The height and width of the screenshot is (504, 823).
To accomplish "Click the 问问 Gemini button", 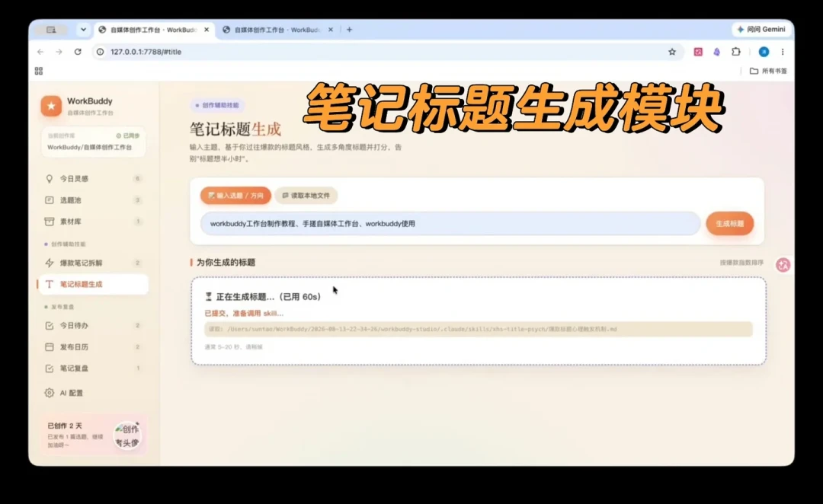I will (x=761, y=30).
